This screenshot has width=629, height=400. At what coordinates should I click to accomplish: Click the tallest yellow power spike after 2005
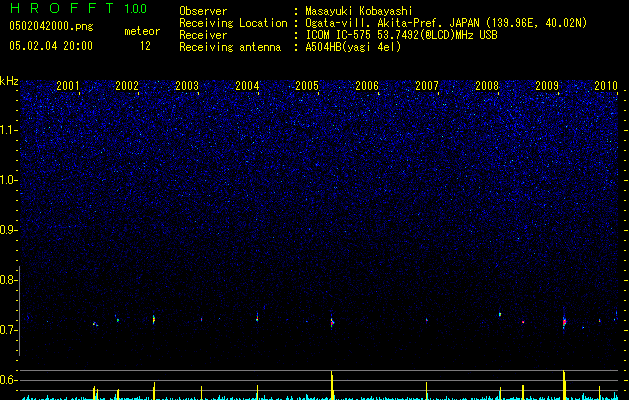tap(332, 385)
